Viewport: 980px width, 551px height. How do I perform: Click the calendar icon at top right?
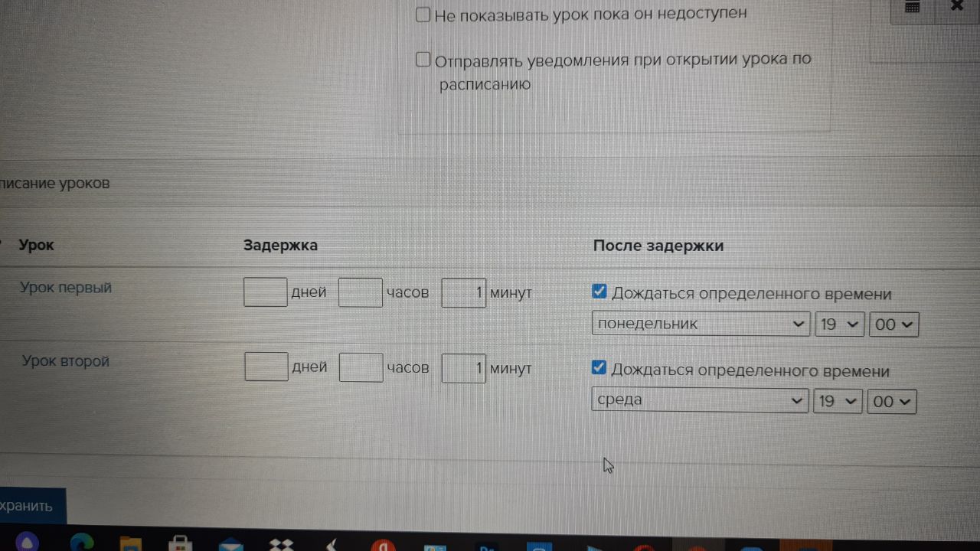[912, 6]
